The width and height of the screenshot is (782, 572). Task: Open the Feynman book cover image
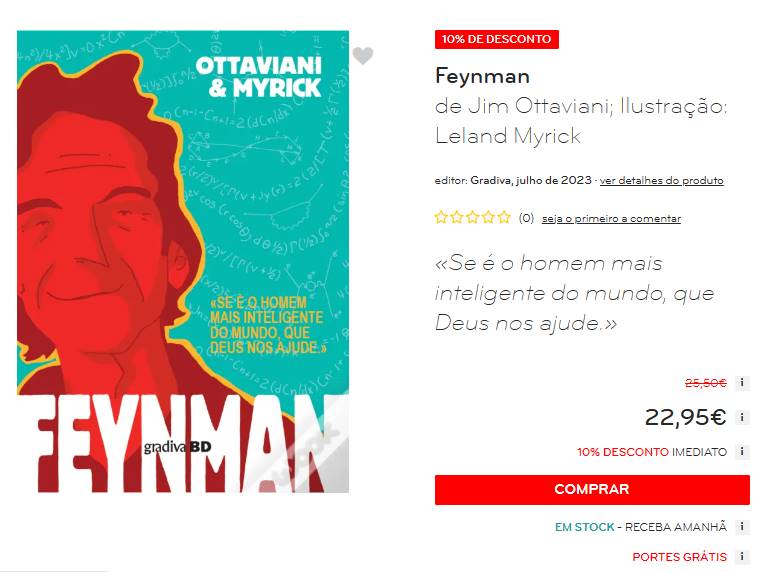pyautogui.click(x=183, y=262)
